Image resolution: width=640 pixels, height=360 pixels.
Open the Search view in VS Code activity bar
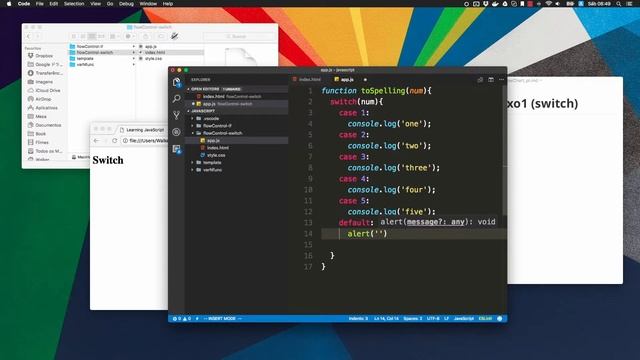(x=176, y=99)
